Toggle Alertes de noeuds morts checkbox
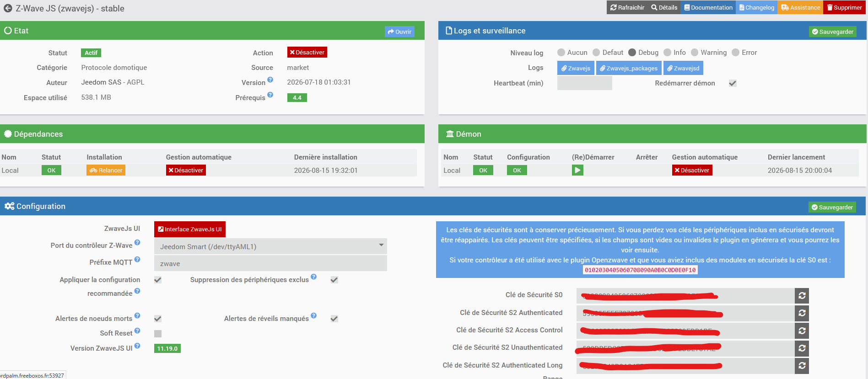Image resolution: width=868 pixels, height=379 pixels. pyautogui.click(x=158, y=319)
